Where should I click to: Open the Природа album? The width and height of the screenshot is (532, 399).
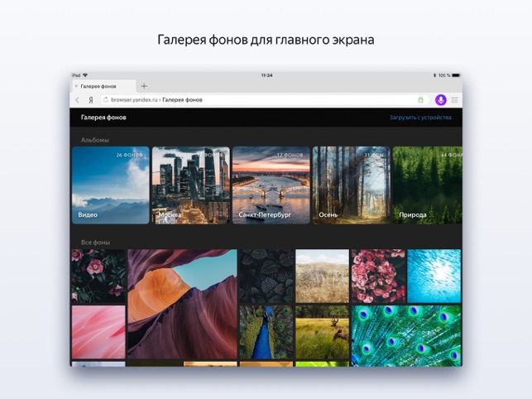tap(428, 185)
